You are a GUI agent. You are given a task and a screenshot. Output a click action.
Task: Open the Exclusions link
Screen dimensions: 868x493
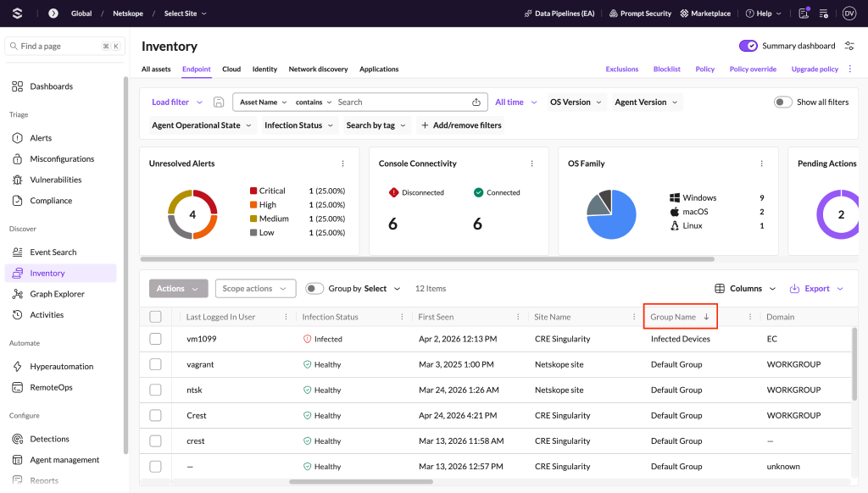point(621,69)
